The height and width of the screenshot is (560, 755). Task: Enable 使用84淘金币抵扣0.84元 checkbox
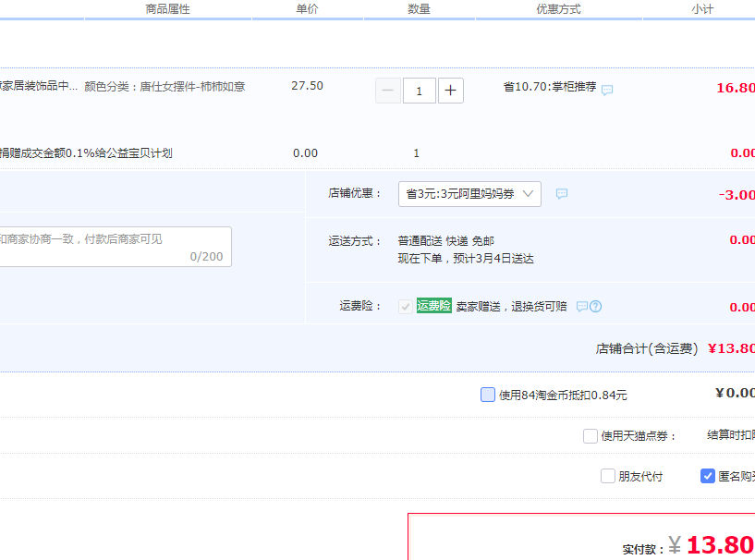click(x=488, y=395)
